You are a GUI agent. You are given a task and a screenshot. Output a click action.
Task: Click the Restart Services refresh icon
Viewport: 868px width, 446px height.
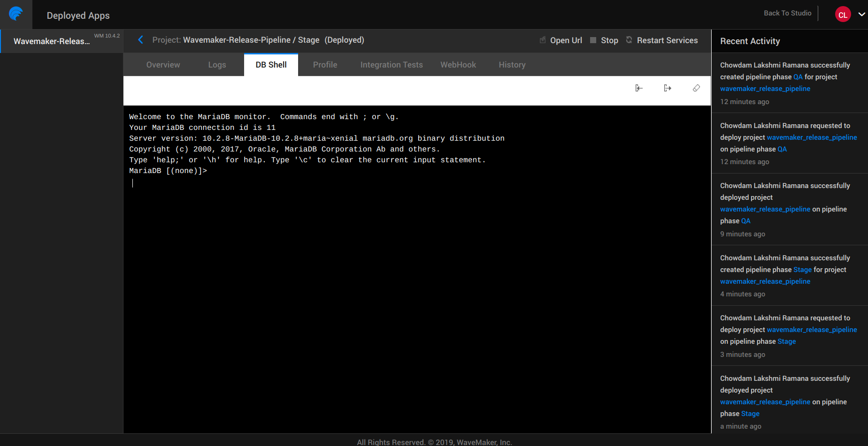[629, 40]
